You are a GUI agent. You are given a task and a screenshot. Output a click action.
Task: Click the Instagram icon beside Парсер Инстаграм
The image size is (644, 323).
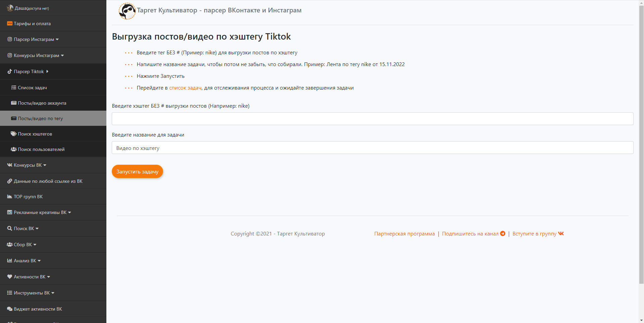(x=10, y=39)
